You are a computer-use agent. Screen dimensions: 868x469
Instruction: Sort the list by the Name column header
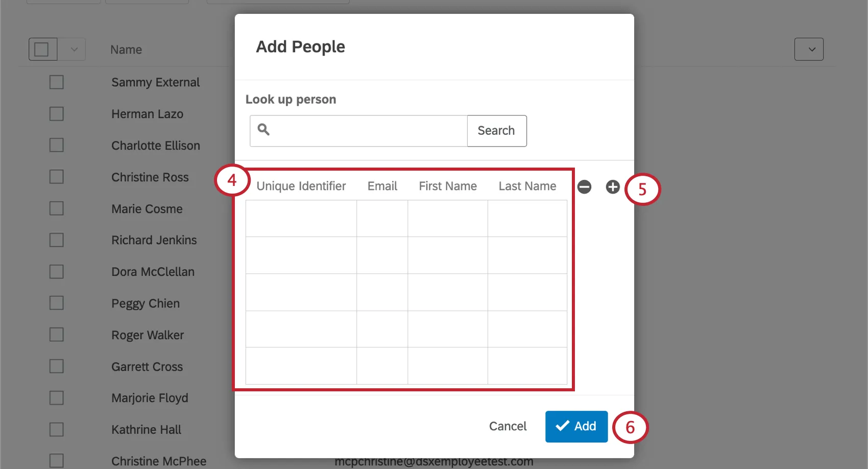pos(126,49)
